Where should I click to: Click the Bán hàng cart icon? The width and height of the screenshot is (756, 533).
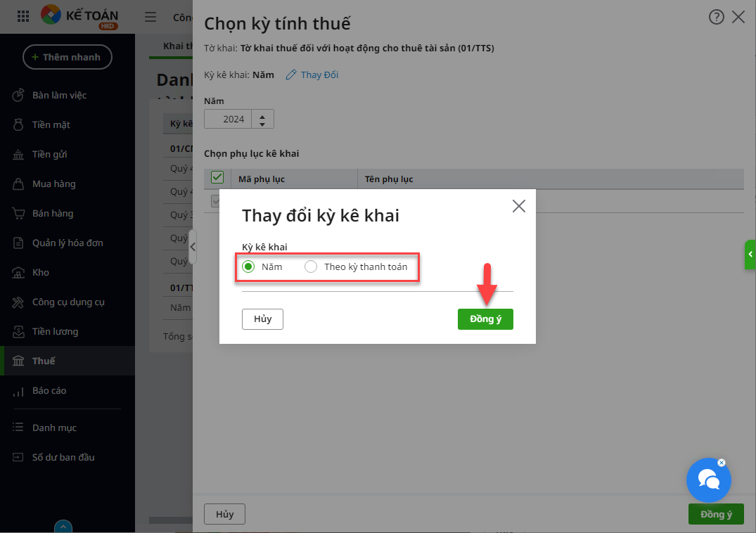18,213
